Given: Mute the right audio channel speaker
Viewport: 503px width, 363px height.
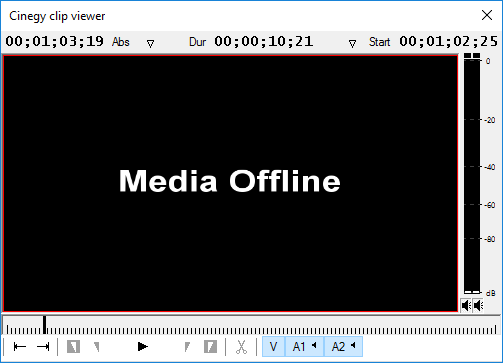Looking at the screenshot, I should [478, 305].
